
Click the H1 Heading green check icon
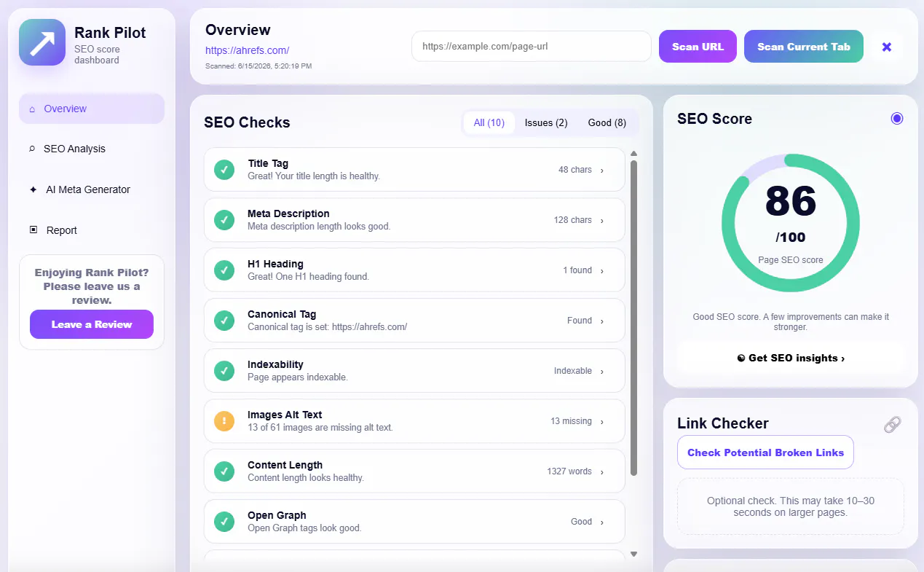tap(224, 270)
